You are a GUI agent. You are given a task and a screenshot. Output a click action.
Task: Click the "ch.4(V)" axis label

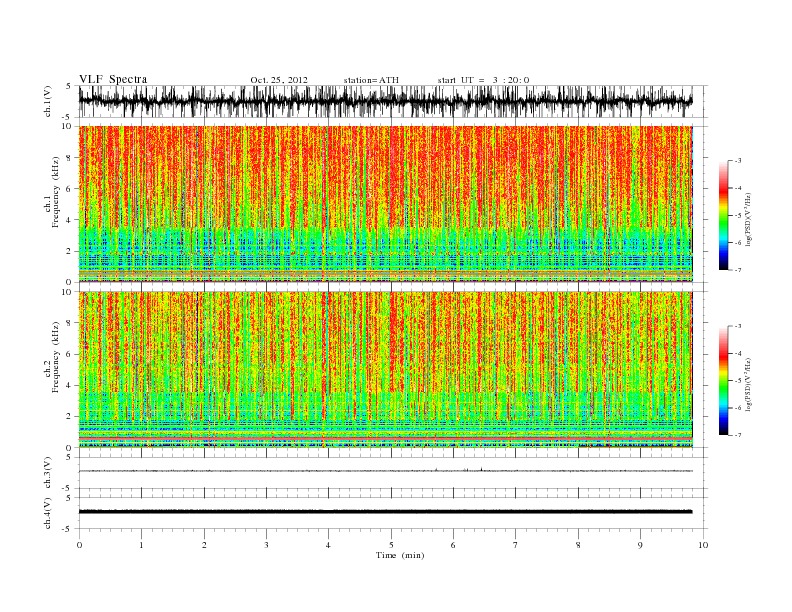[x=48, y=515]
